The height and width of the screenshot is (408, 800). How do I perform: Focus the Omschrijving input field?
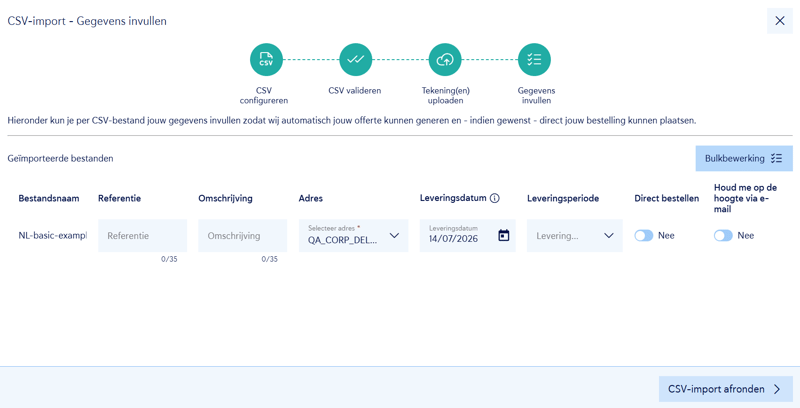tap(242, 236)
